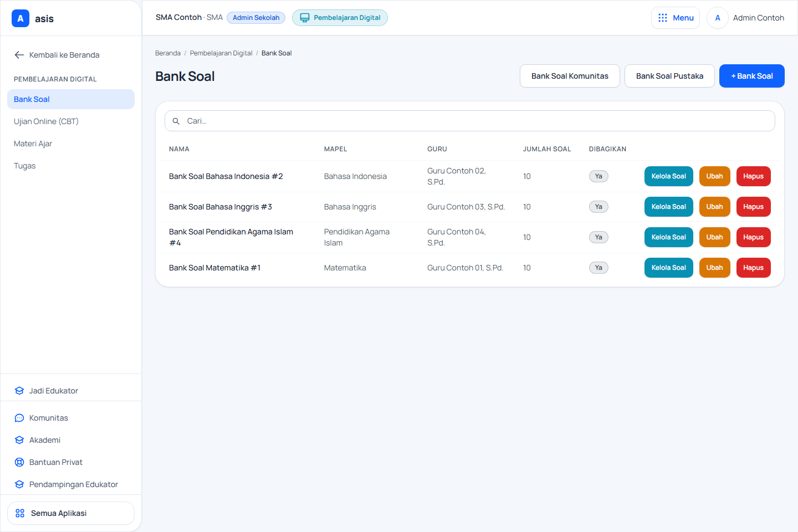This screenshot has height=532, width=798.
Task: Click the Admin Sekolah badge
Action: point(256,18)
